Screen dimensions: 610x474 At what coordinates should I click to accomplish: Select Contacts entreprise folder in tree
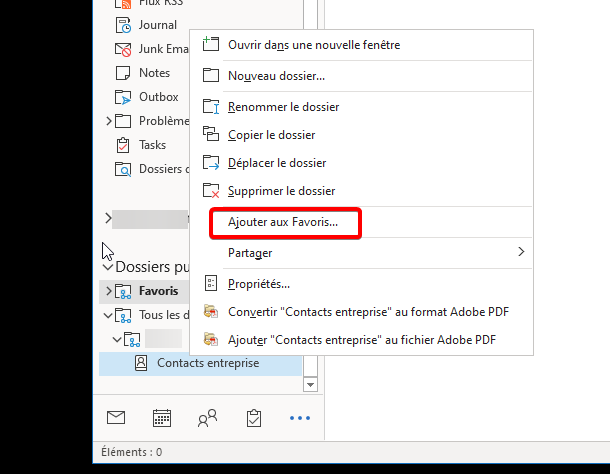(x=207, y=363)
